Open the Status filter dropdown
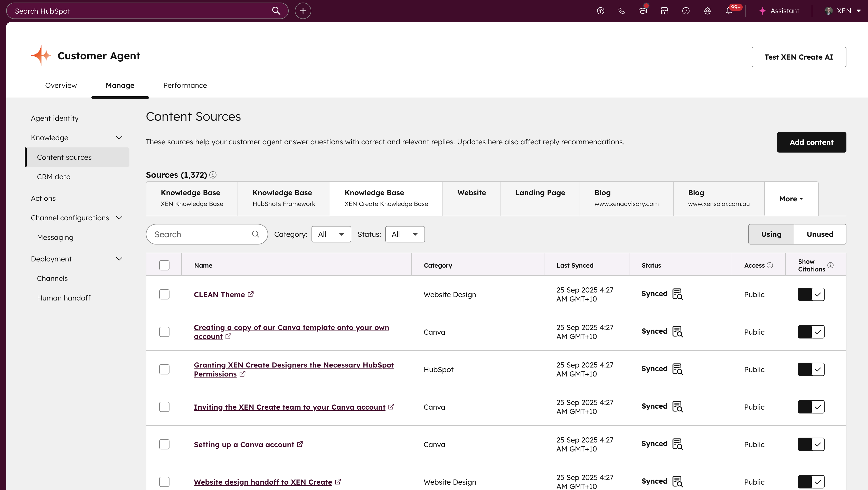The image size is (868, 490). tap(405, 234)
